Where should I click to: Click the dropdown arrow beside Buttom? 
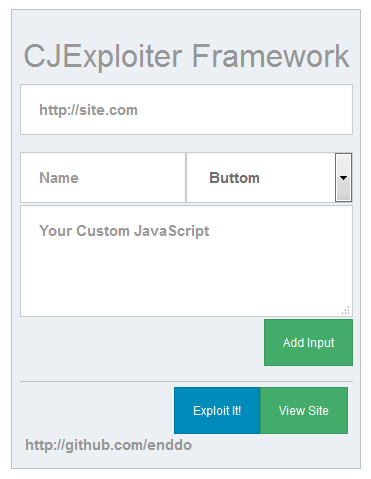pos(343,178)
